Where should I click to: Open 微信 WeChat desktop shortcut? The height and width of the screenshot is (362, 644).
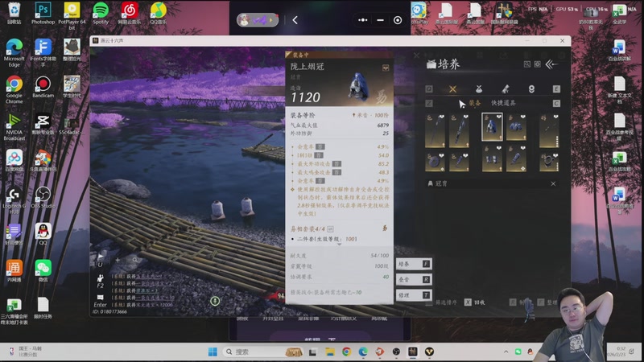43,271
